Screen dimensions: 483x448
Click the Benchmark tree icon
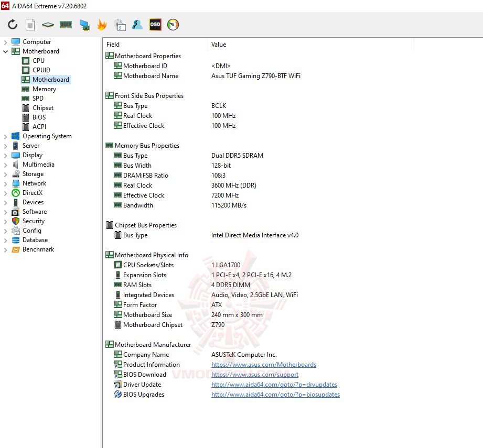(x=16, y=249)
